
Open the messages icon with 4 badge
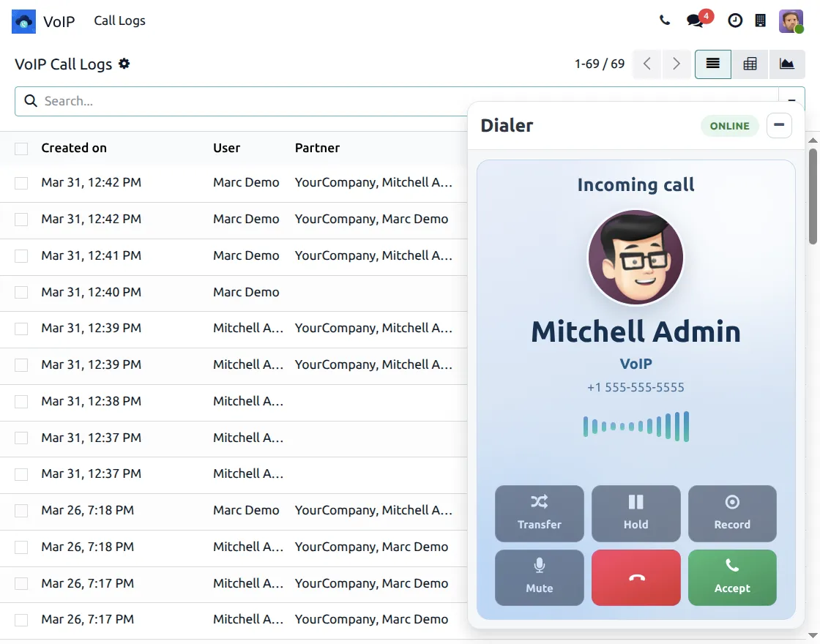tap(695, 20)
